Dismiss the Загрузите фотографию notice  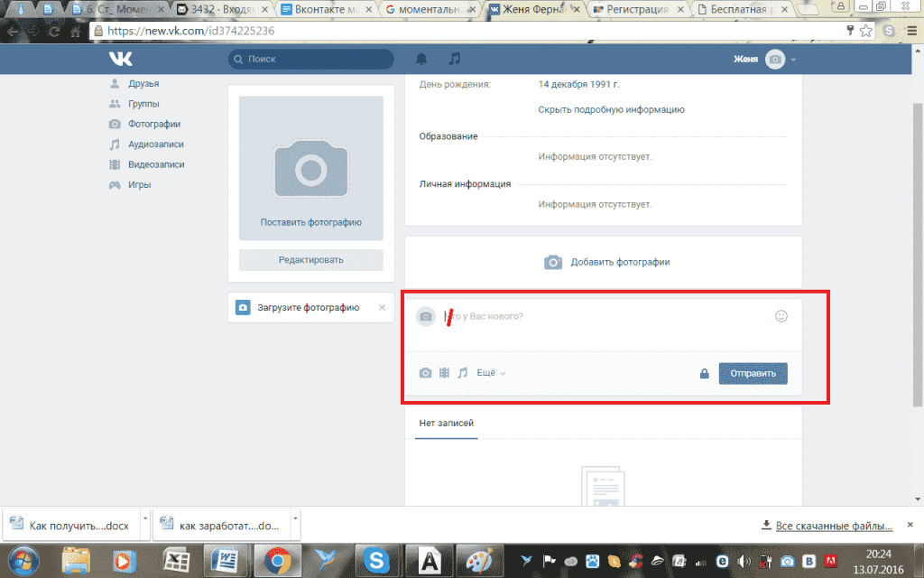381,308
